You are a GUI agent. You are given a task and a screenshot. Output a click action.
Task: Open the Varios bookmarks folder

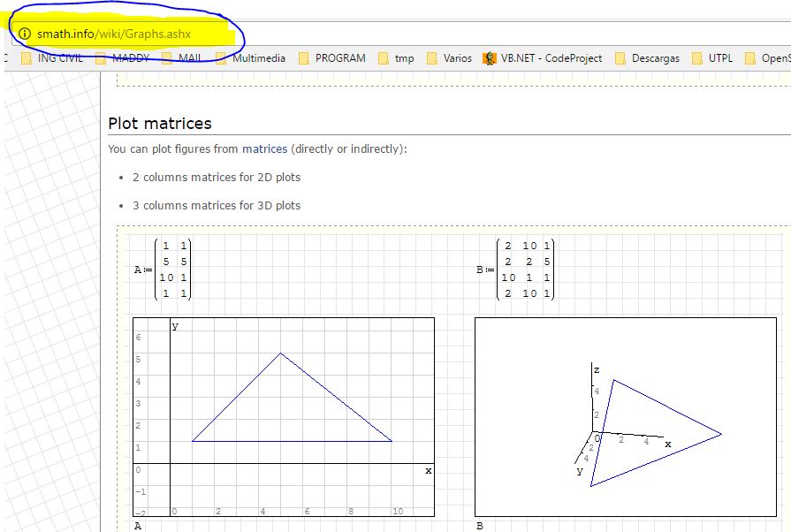pos(449,58)
